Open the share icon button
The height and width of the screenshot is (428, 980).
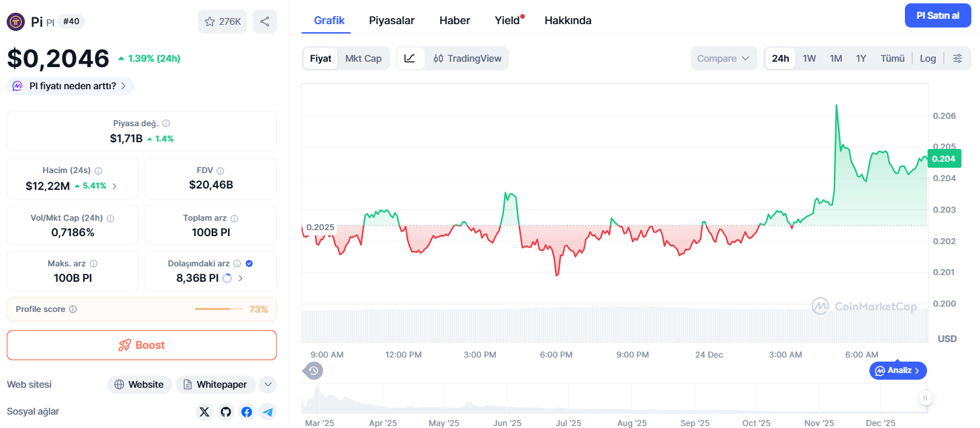pos(265,21)
